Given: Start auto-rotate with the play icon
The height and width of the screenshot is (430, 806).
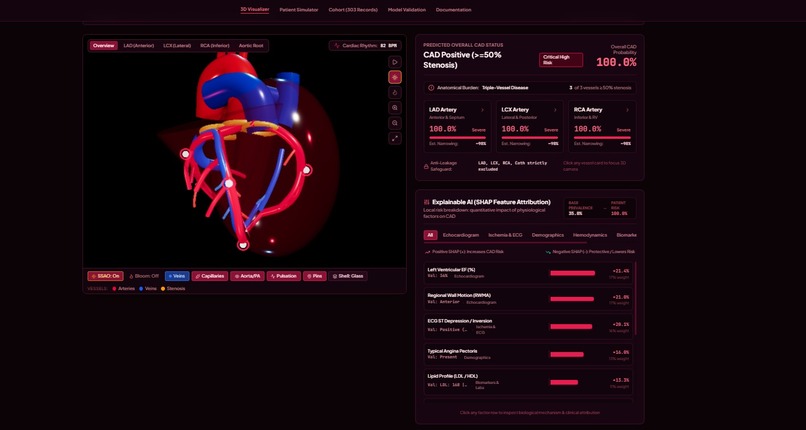Looking at the screenshot, I should 395,62.
